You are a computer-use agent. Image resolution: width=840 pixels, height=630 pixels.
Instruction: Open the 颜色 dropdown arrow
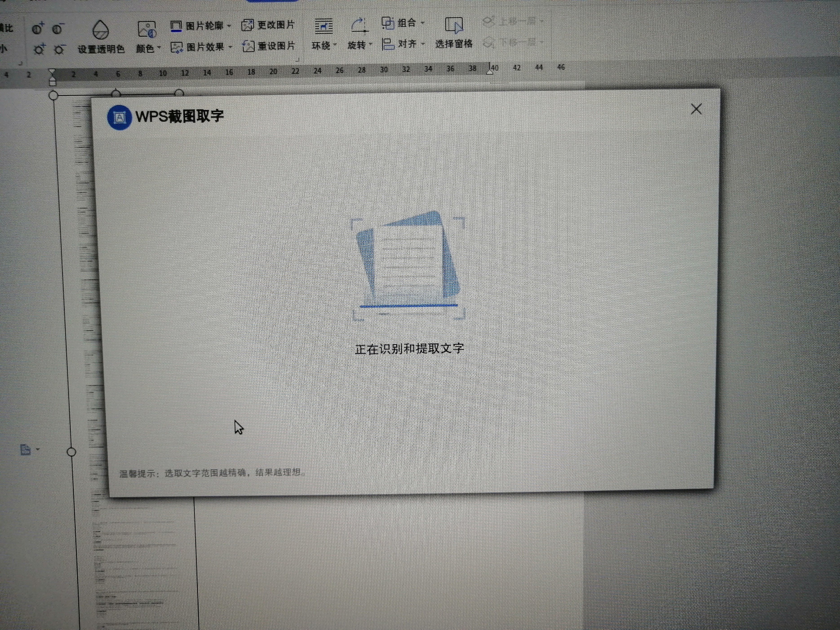pyautogui.click(x=159, y=48)
